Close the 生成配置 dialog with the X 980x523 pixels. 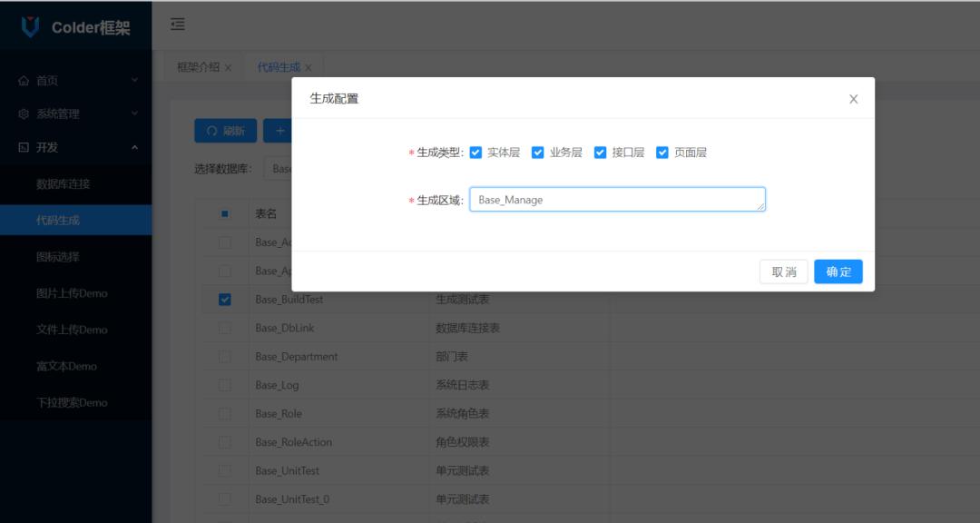click(853, 99)
